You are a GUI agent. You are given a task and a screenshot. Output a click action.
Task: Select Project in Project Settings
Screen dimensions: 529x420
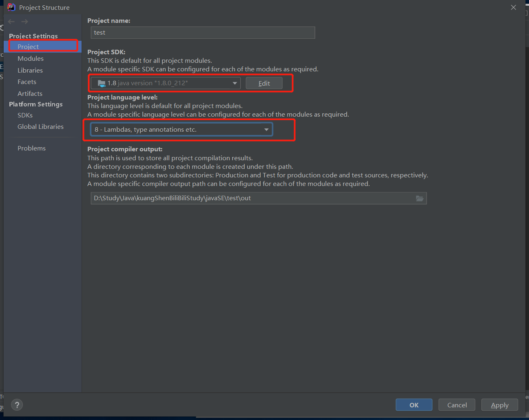click(x=43, y=46)
